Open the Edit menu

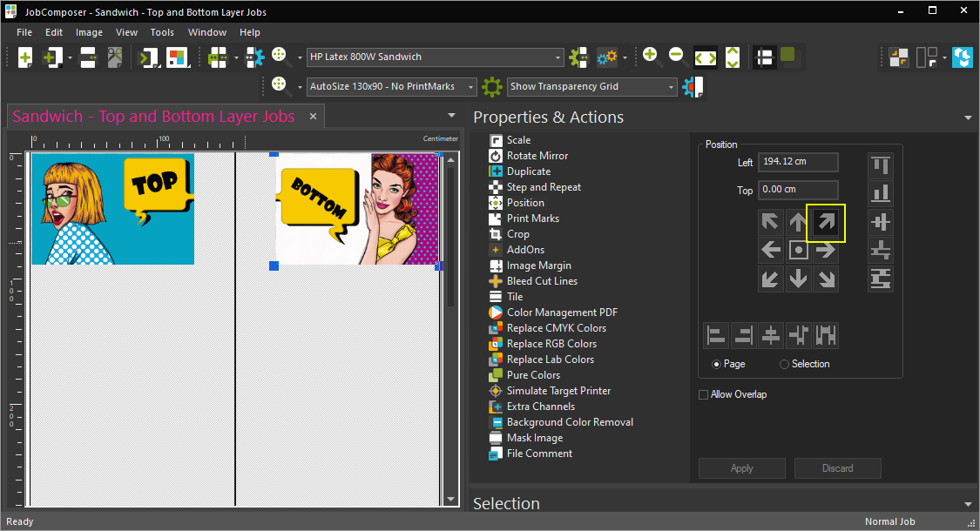coord(54,32)
